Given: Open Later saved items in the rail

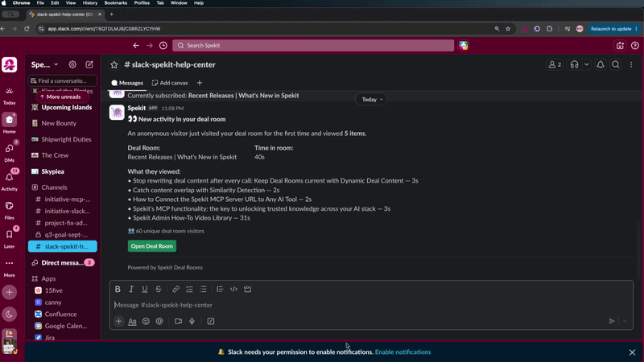Looking at the screenshot, I should coord(9,237).
